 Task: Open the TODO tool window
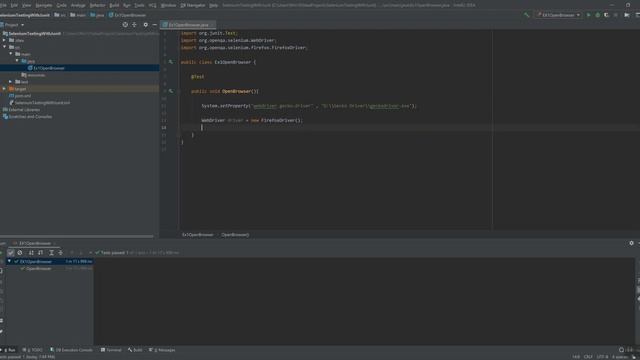point(32,350)
